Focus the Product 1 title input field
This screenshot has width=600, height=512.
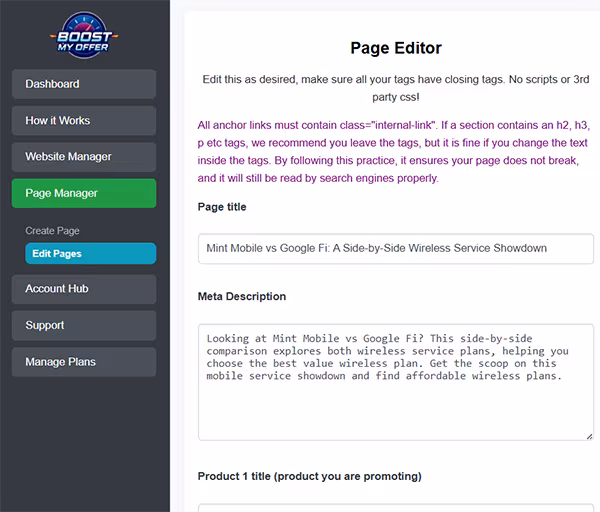(x=396, y=508)
